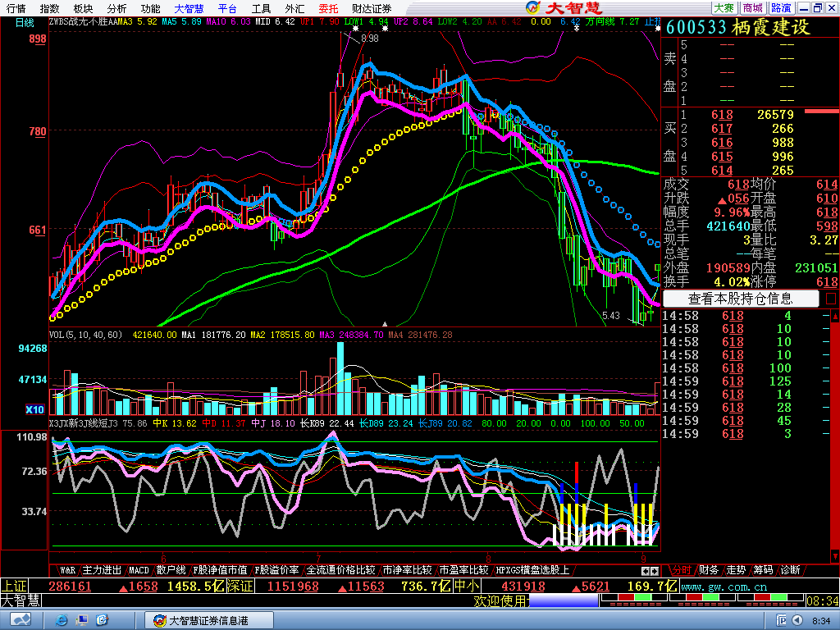Click the 大智慧 logo icon in title bar

[533, 7]
